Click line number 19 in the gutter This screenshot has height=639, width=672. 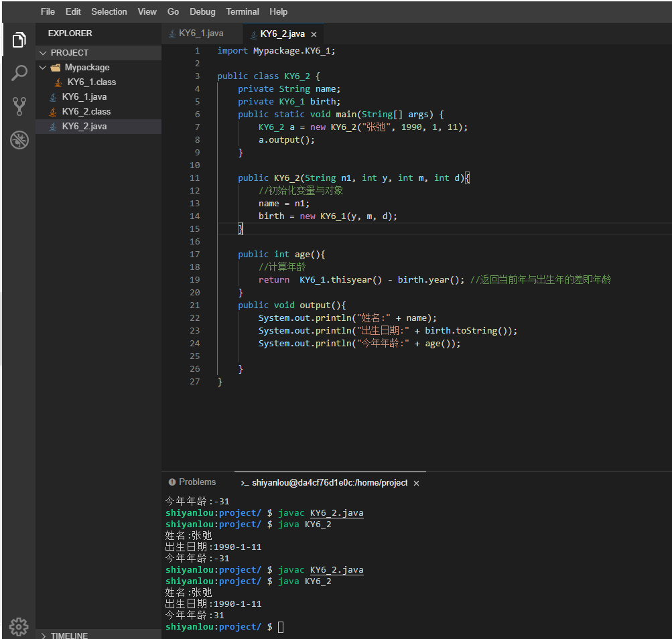194,280
